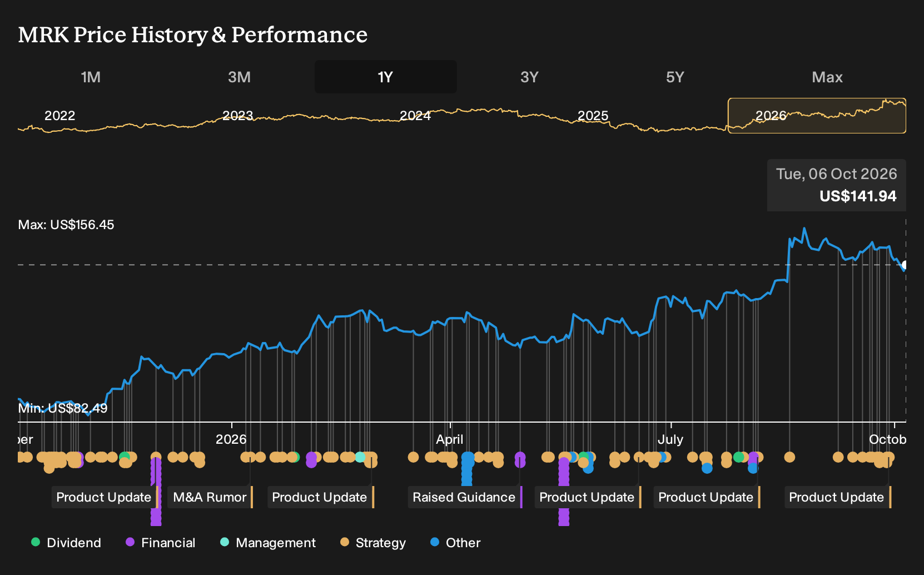Click the MRK Price History & Performance heading
The image size is (924, 575).
[x=192, y=34]
